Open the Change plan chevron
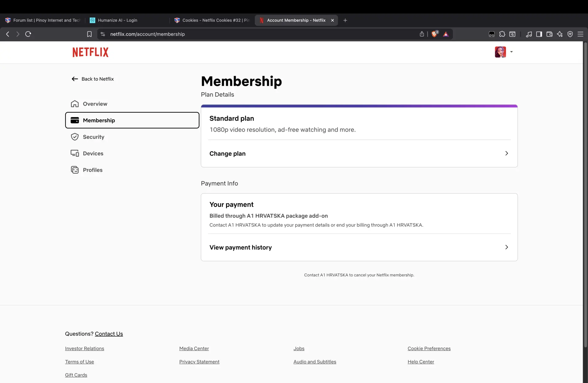Image resolution: width=588 pixels, height=383 pixels. pos(507,153)
